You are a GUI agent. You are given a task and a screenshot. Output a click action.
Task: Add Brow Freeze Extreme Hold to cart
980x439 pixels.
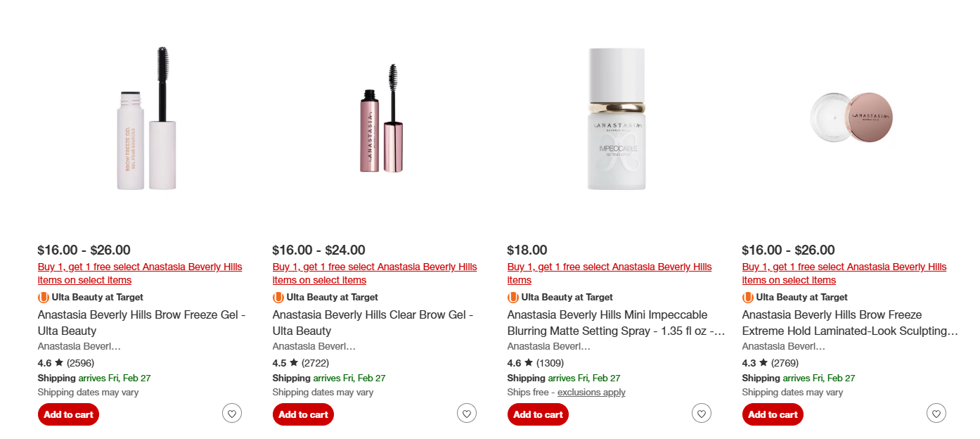click(773, 414)
